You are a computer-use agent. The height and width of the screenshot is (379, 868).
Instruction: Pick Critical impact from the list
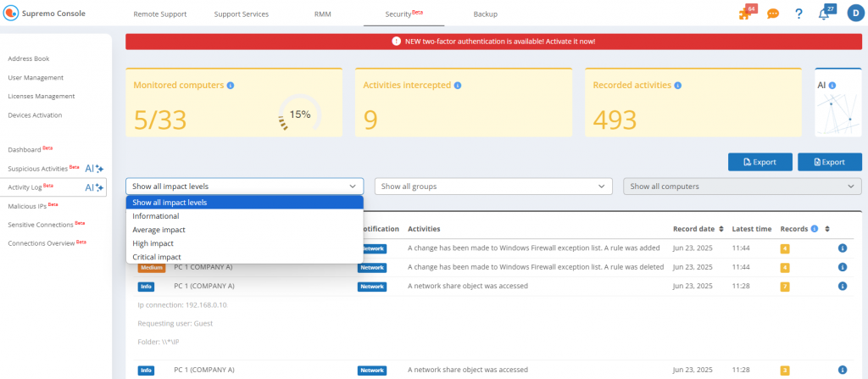[245, 257]
